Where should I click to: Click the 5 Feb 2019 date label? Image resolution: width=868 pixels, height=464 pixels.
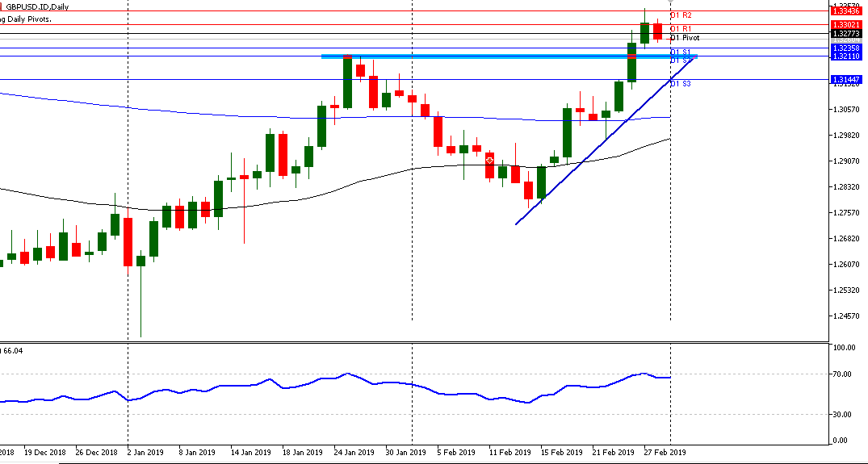(x=457, y=453)
